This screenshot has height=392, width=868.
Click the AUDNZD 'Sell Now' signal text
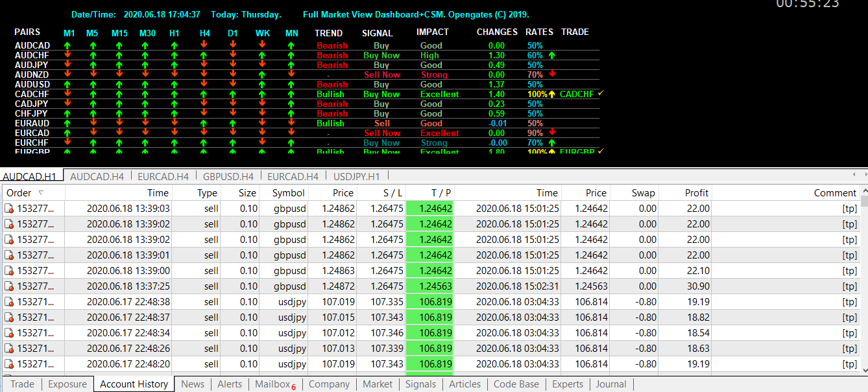pyautogui.click(x=382, y=75)
